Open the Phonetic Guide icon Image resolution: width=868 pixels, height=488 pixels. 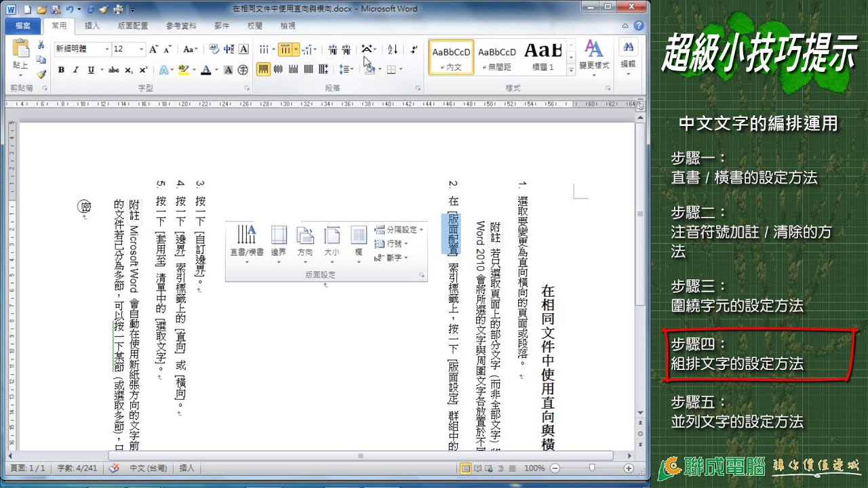[229, 49]
